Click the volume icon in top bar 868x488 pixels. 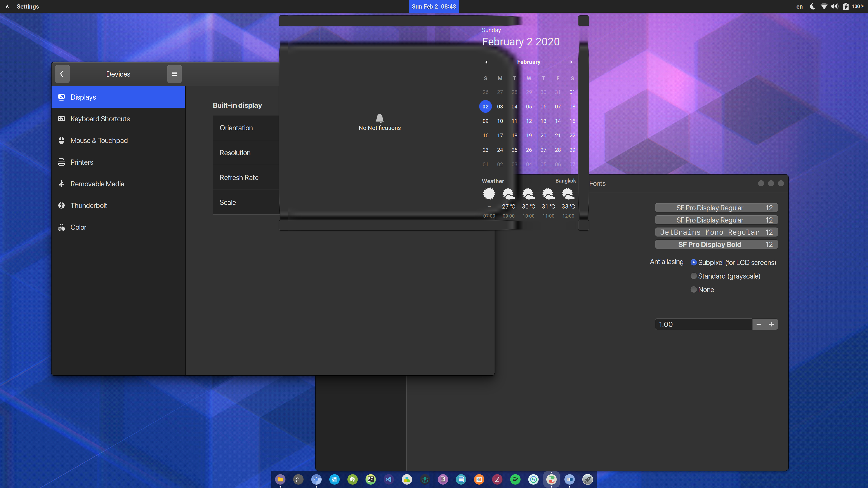835,6
